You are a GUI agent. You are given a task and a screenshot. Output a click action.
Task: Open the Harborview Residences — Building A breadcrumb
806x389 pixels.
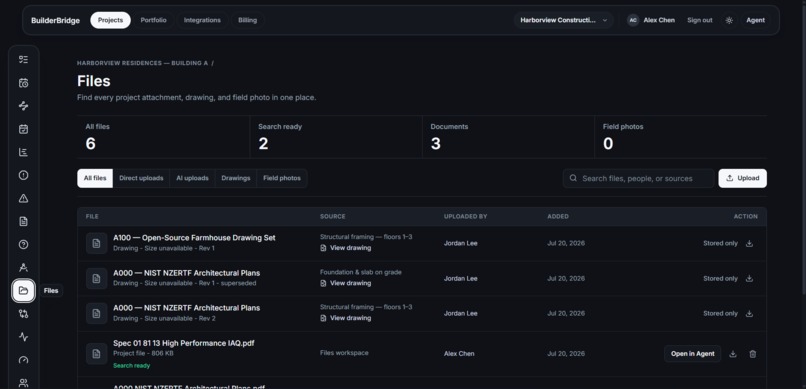pyautogui.click(x=142, y=63)
